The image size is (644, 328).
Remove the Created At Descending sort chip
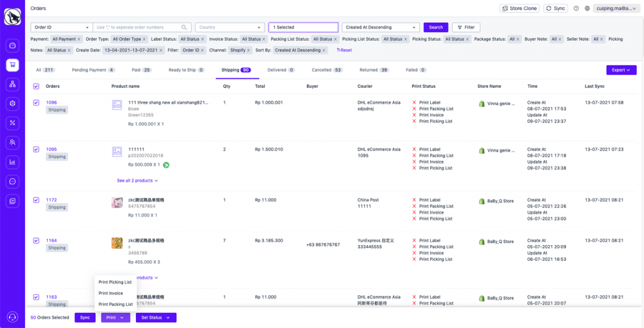(324, 50)
